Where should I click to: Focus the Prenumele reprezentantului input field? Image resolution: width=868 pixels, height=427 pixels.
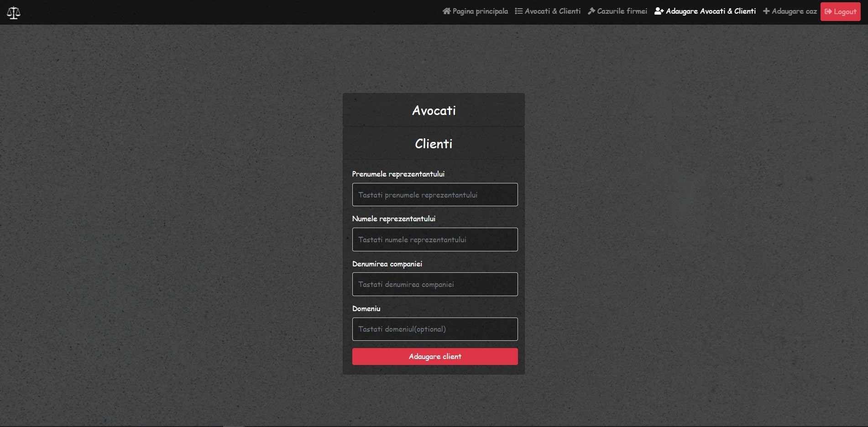coord(434,195)
